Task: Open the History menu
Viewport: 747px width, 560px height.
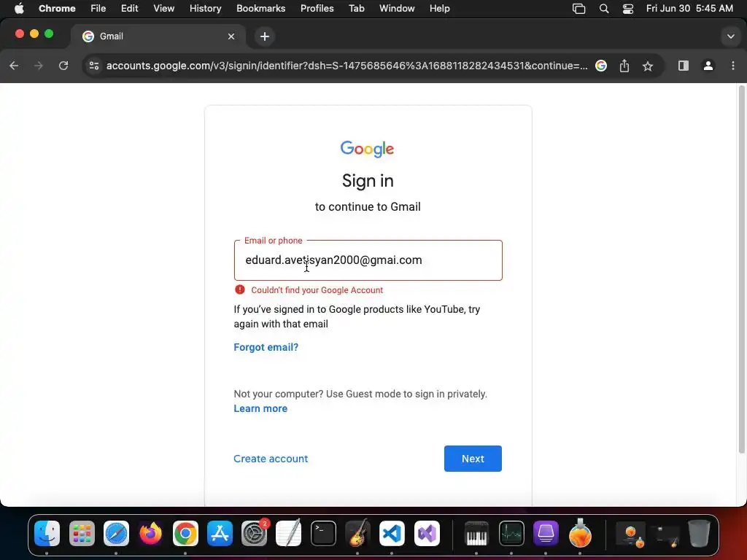Action: 205,8
